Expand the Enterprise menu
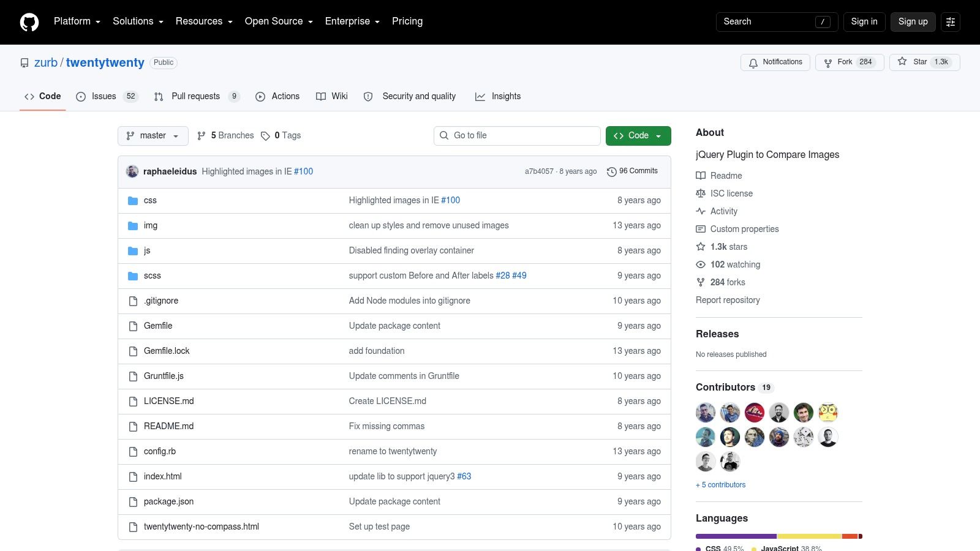Screen dimensions: 980x551 click(x=352, y=21)
